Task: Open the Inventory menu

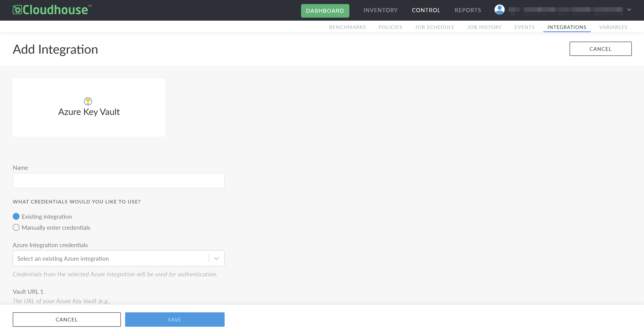Action: point(380,10)
